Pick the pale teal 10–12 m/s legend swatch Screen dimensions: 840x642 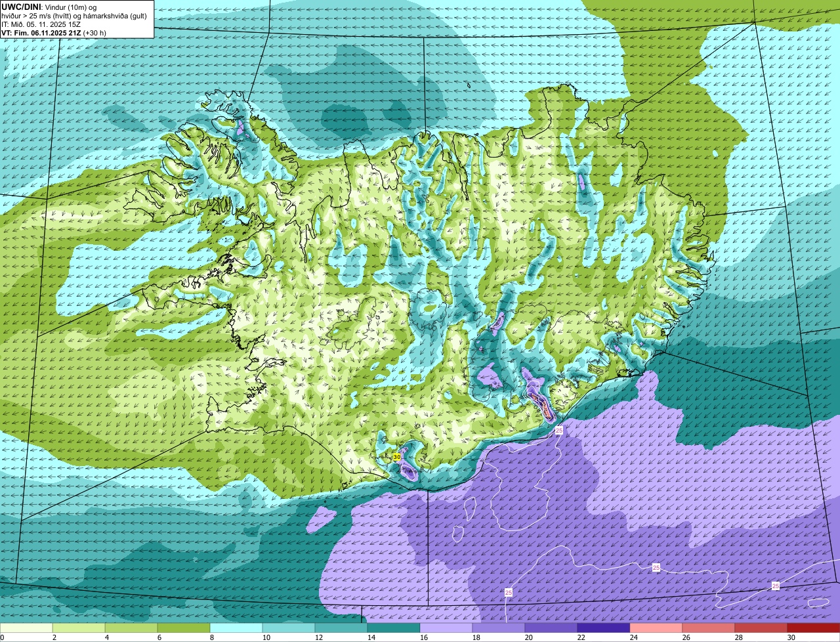(x=289, y=628)
